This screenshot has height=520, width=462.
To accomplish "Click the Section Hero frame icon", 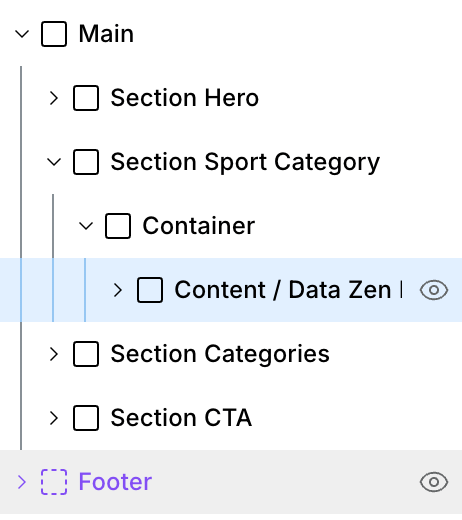I will coord(86,98).
